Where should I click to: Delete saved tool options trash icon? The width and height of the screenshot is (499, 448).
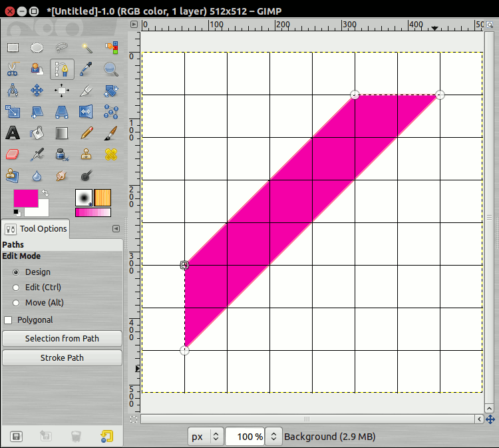coord(76,436)
